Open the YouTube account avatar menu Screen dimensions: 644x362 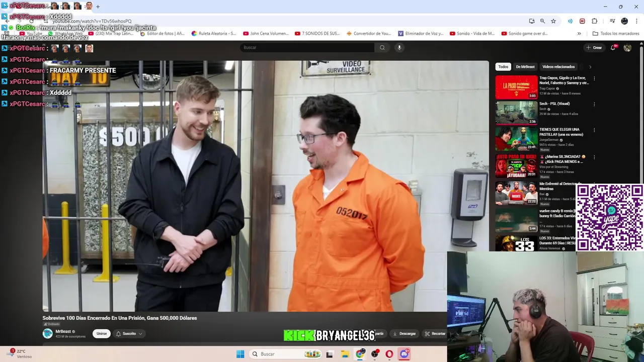click(x=627, y=48)
